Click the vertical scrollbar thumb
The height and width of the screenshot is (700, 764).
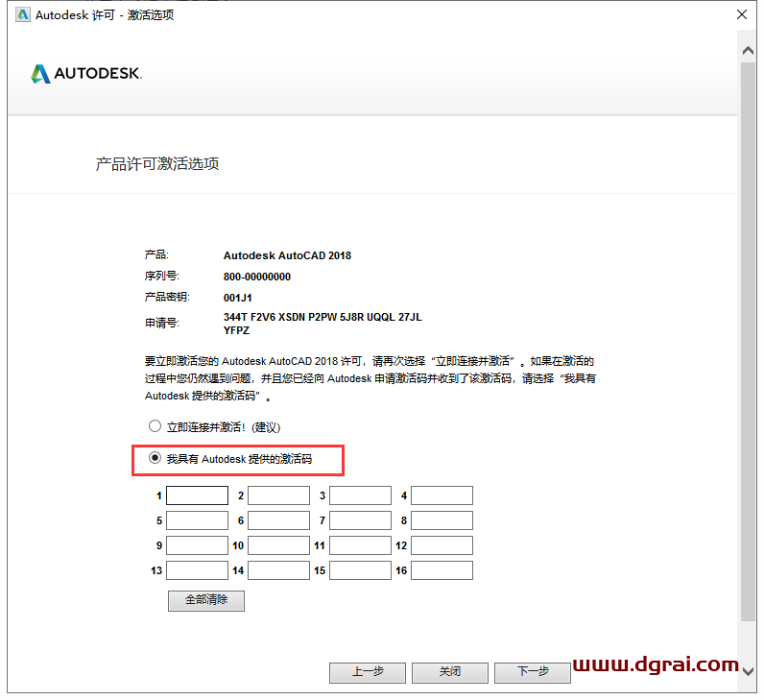(748, 341)
